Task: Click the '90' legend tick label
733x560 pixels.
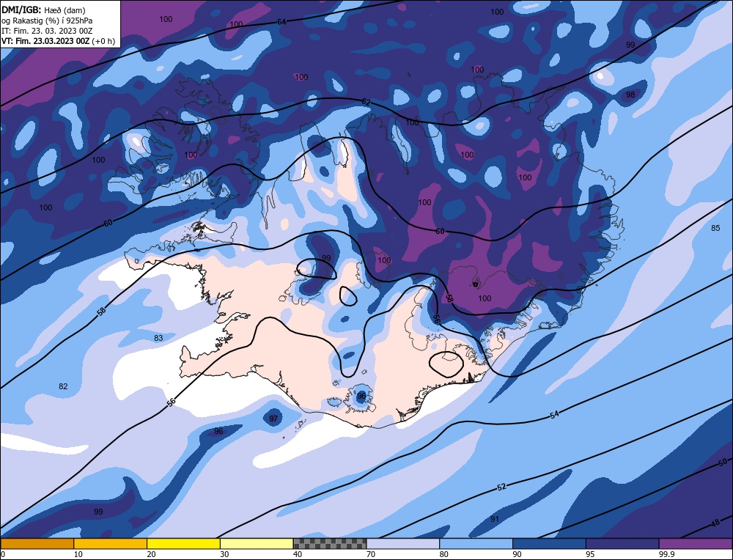Action: click(x=517, y=554)
